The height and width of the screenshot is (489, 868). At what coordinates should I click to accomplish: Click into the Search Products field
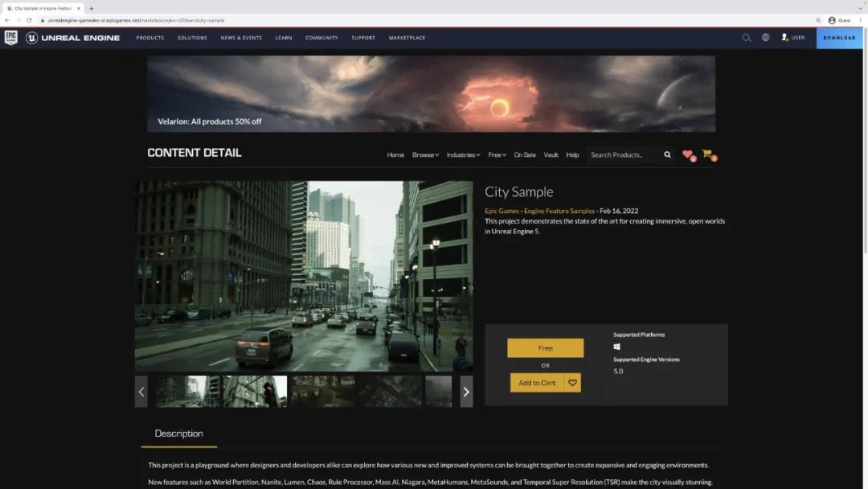click(x=624, y=154)
